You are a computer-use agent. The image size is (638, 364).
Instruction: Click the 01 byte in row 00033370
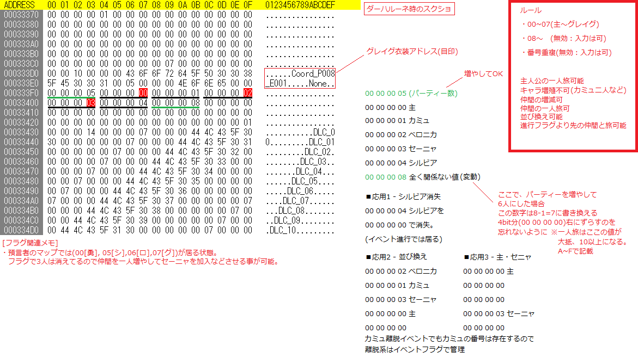pyautogui.click(x=104, y=15)
